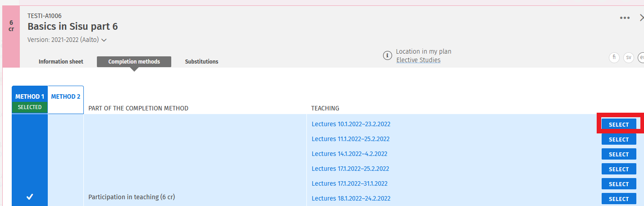Switch to the Substitutions tab
Image resolution: width=644 pixels, height=206 pixels.
pyautogui.click(x=201, y=62)
